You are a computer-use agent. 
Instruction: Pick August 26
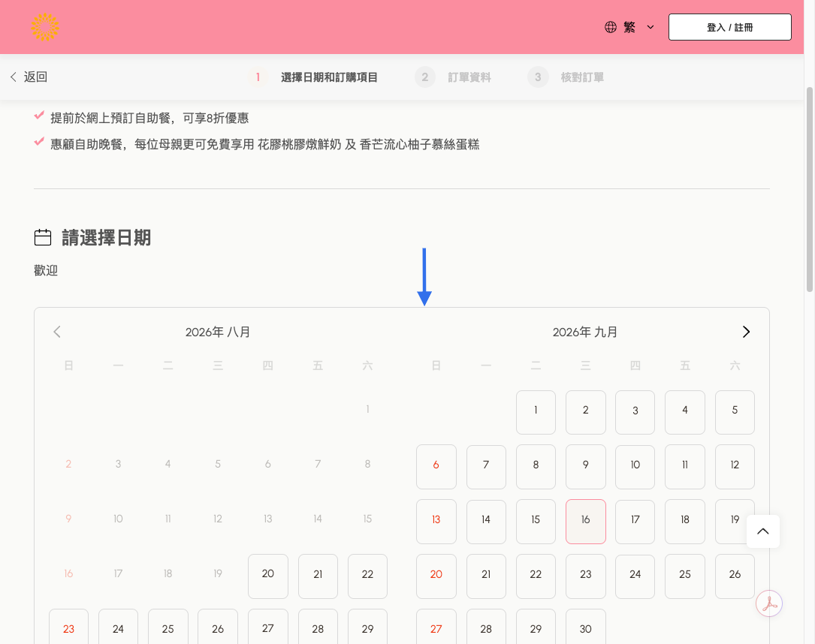pos(218,627)
